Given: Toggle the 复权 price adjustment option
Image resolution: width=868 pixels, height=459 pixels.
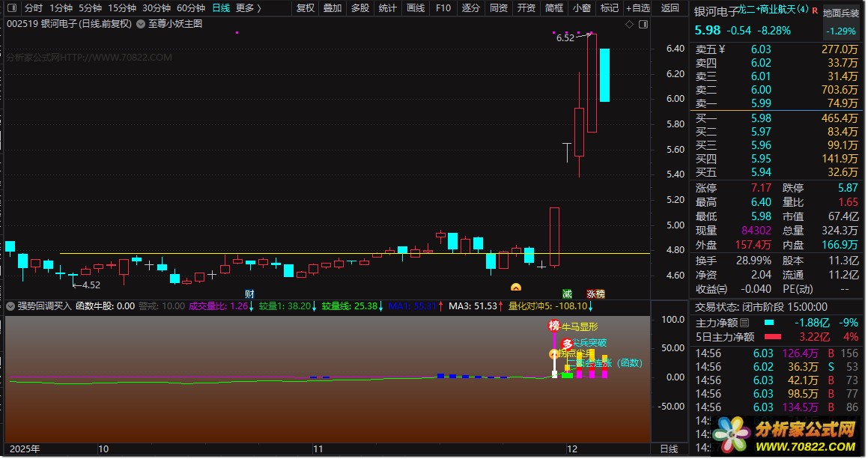Looking at the screenshot, I should (x=305, y=8).
